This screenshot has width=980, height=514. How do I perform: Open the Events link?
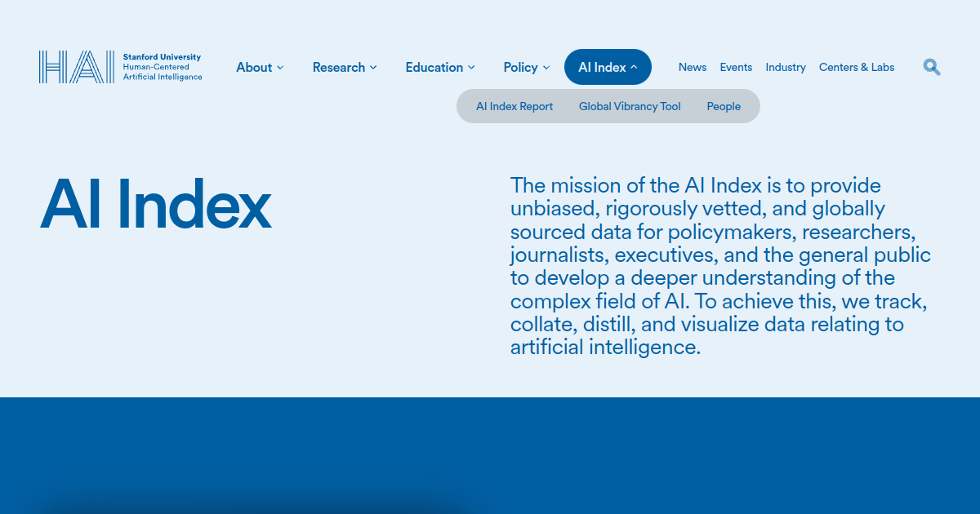[736, 67]
